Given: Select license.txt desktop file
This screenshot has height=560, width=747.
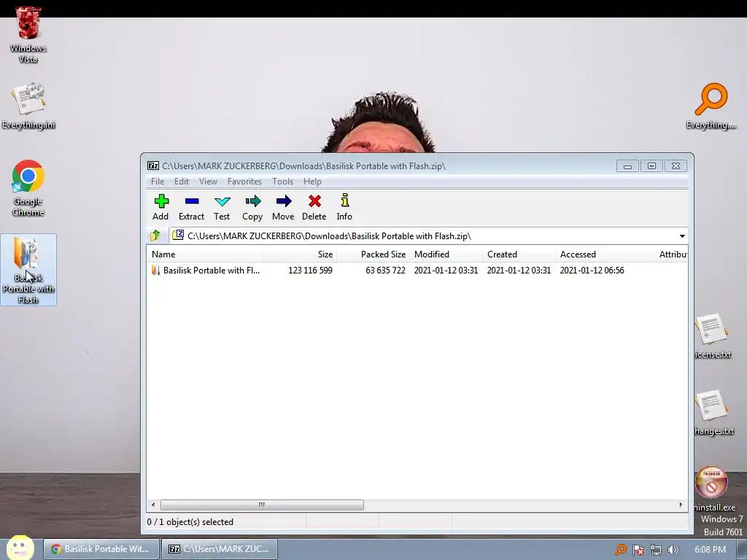Looking at the screenshot, I should tap(712, 335).
